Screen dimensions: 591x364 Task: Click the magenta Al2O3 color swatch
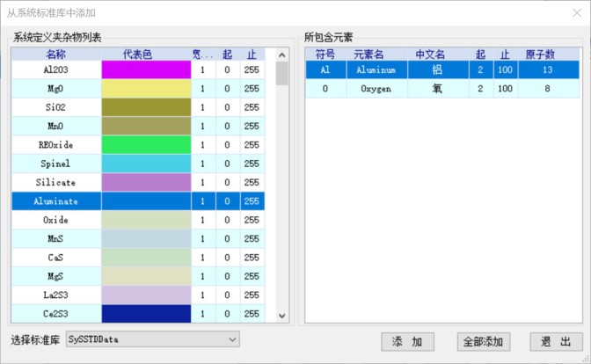click(x=146, y=70)
